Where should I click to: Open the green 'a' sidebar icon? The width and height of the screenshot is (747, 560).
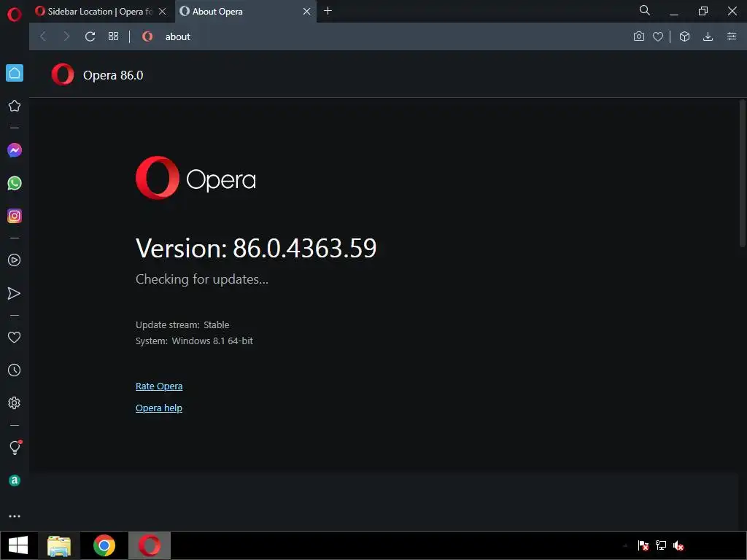point(15,481)
